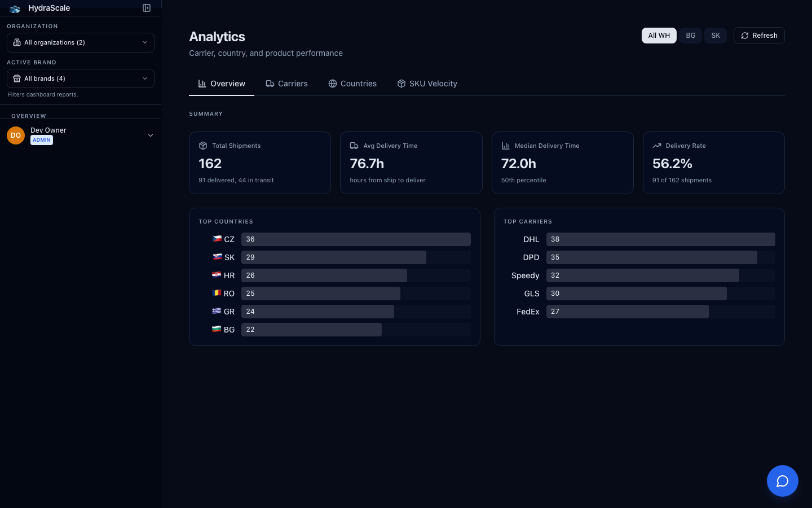The height and width of the screenshot is (508, 812).
Task: Click the Delivery Rate trend icon
Action: [657, 146]
